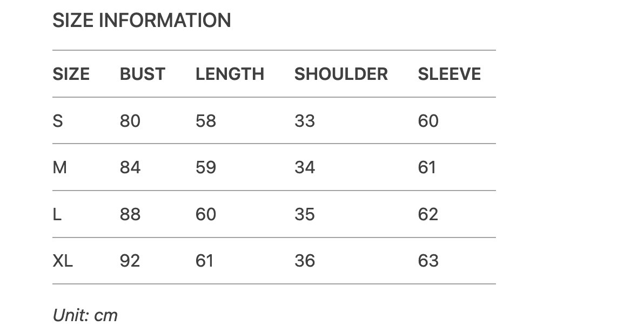Click shoulder value 36 for size XL
Screen dimensions: 644x326
point(304,261)
